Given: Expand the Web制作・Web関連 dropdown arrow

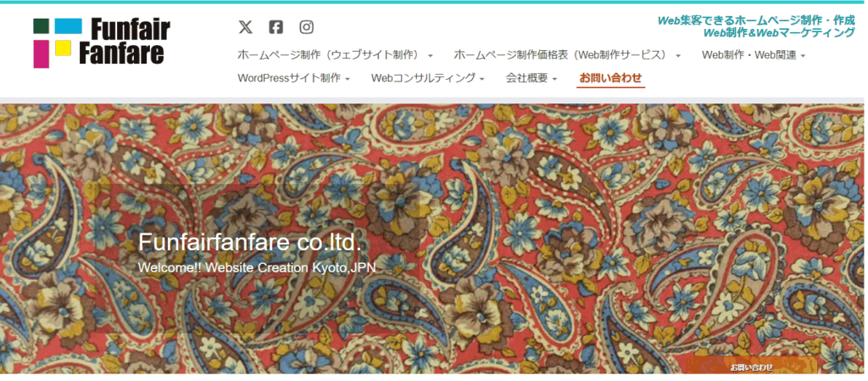Looking at the screenshot, I should (804, 56).
